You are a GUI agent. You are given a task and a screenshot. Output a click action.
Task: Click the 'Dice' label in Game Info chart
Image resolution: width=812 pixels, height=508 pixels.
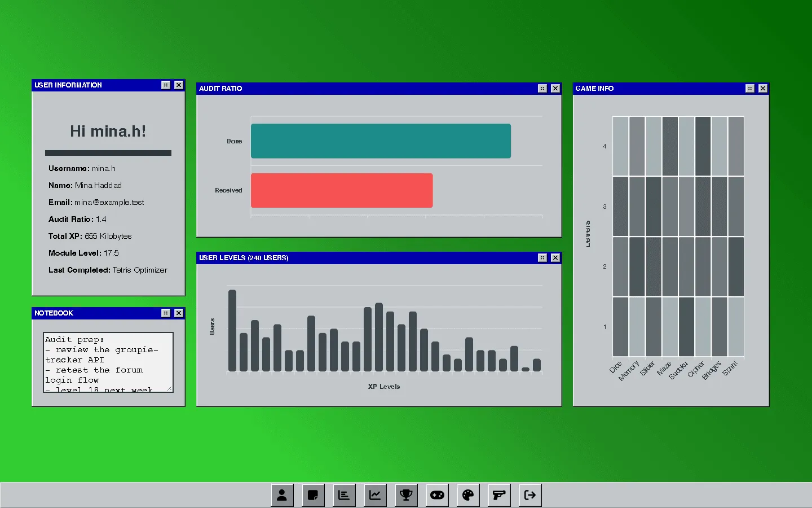[616, 367]
